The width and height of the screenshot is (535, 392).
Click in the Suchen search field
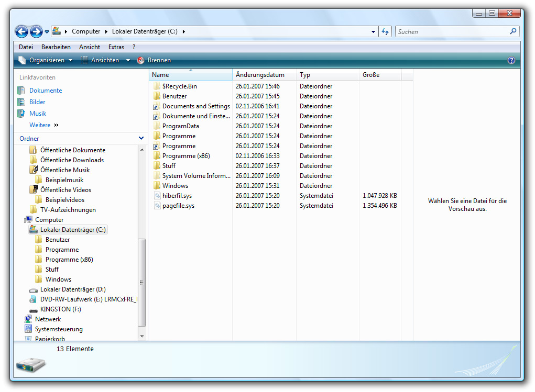click(451, 32)
